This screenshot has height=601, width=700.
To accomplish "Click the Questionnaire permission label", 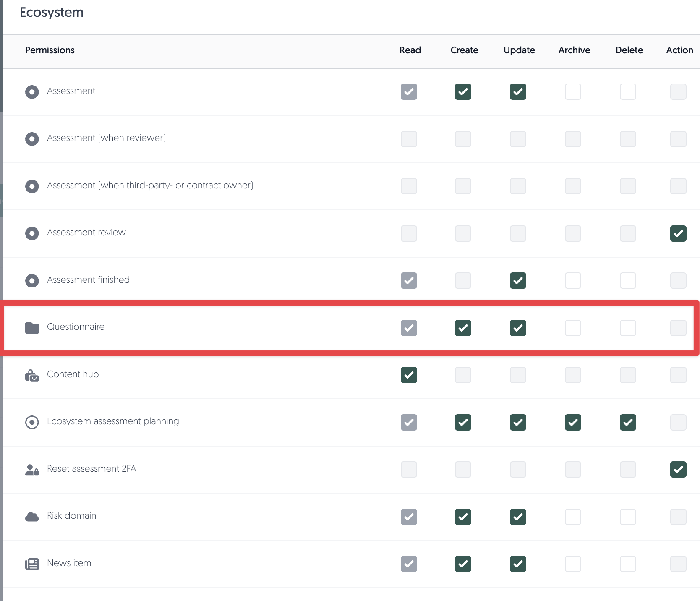I will [76, 327].
